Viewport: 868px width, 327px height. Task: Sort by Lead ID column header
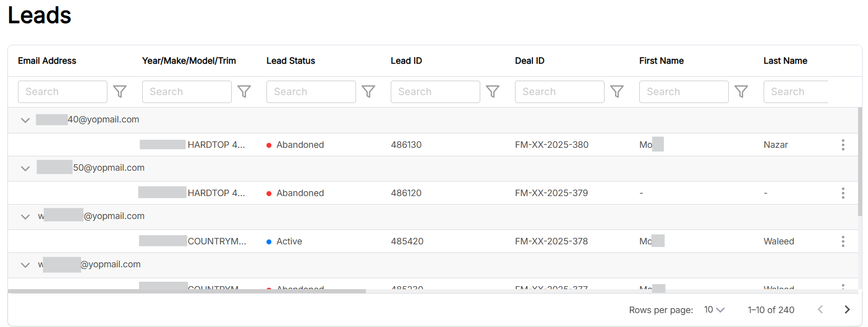(406, 61)
